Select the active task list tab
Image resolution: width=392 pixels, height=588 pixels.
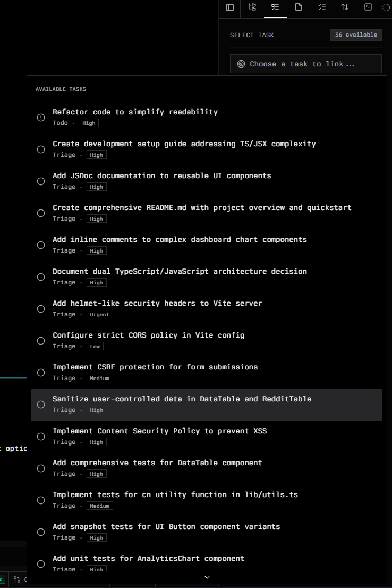pos(276,7)
